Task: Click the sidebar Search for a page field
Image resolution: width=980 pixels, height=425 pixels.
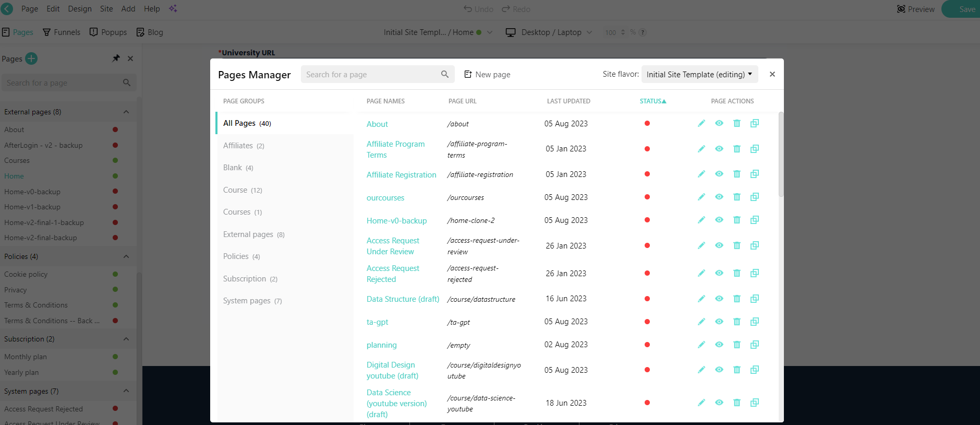Action: coord(68,82)
